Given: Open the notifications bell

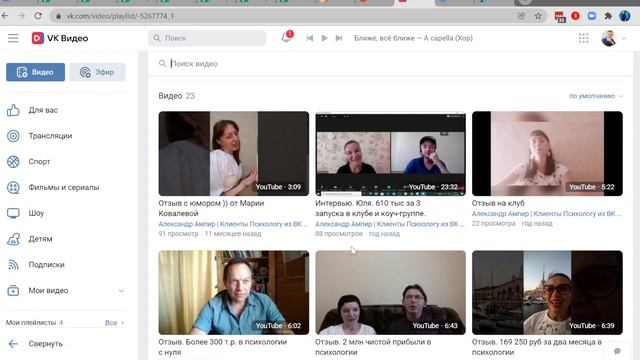Looking at the screenshot, I should click(x=287, y=38).
